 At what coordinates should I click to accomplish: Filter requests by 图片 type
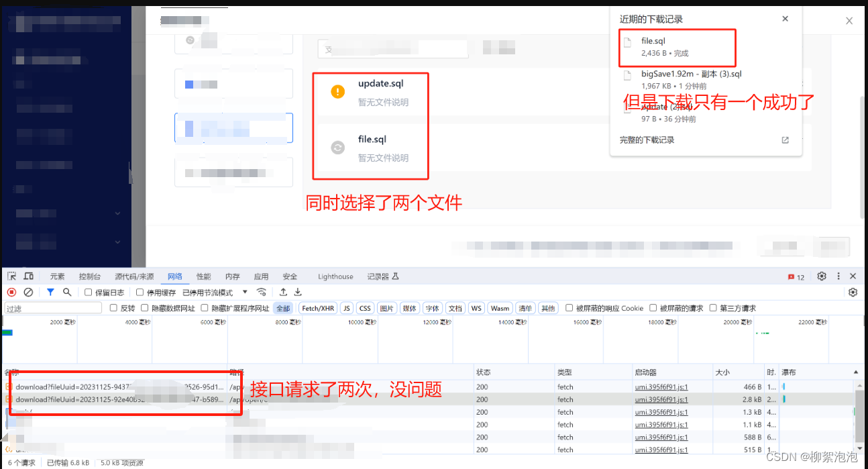(x=387, y=309)
